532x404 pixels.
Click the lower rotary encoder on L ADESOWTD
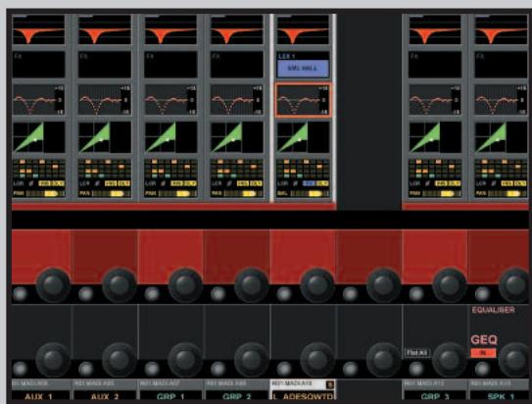[x=317, y=360]
